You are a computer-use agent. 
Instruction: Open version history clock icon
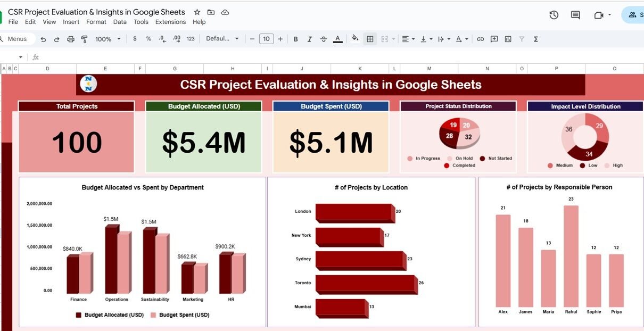554,15
